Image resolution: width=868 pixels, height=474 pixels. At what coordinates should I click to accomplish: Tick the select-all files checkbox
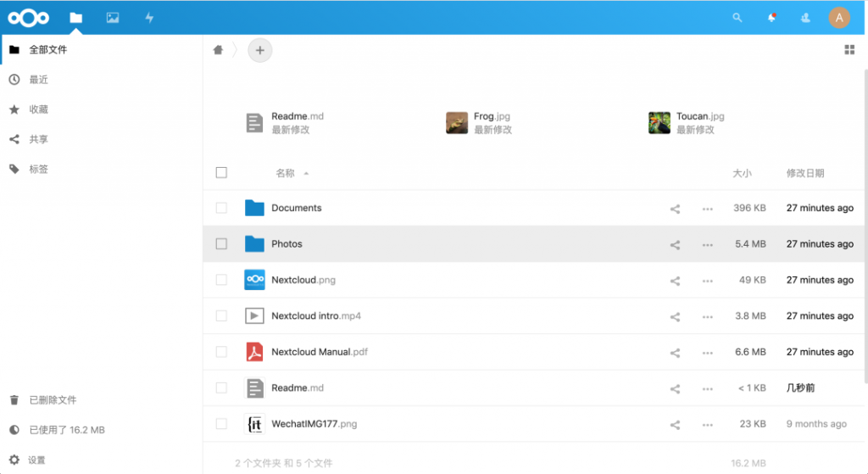click(x=221, y=173)
